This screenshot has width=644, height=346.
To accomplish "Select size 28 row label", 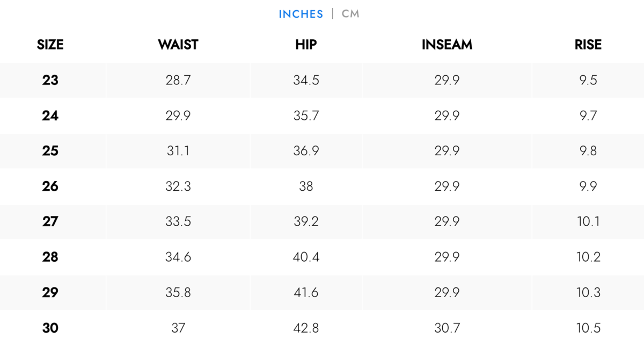I will (x=50, y=257).
